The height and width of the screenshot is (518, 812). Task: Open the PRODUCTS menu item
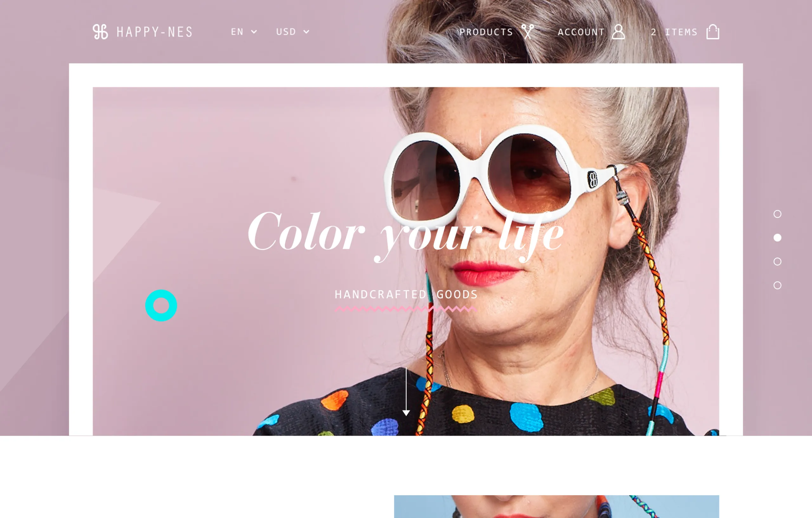tap(486, 32)
